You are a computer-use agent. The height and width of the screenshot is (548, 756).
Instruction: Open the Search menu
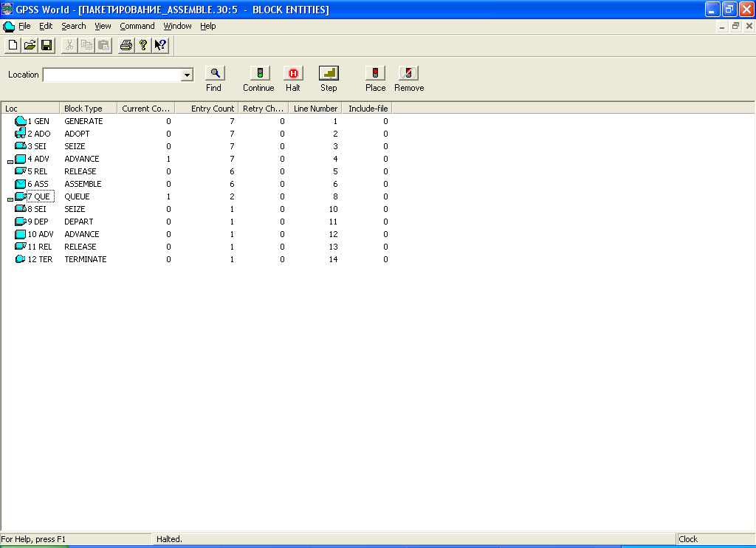pyautogui.click(x=74, y=26)
